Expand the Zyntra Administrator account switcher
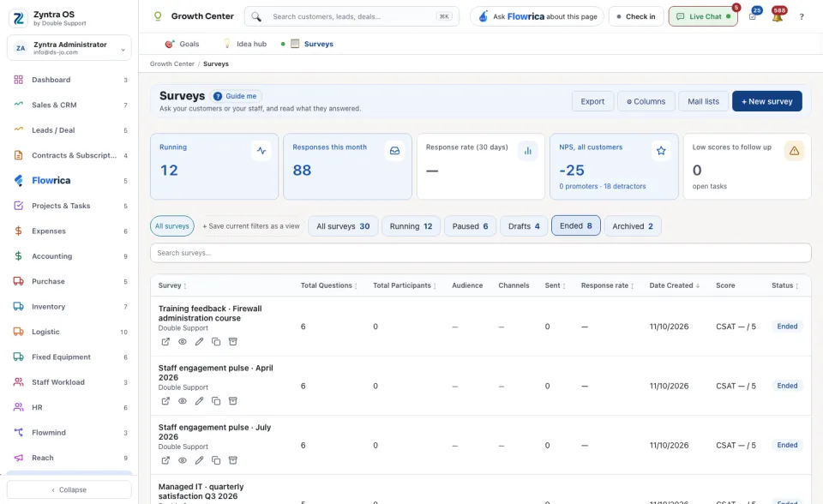Image resolution: width=823 pixels, height=504 pixels. pyautogui.click(x=69, y=48)
